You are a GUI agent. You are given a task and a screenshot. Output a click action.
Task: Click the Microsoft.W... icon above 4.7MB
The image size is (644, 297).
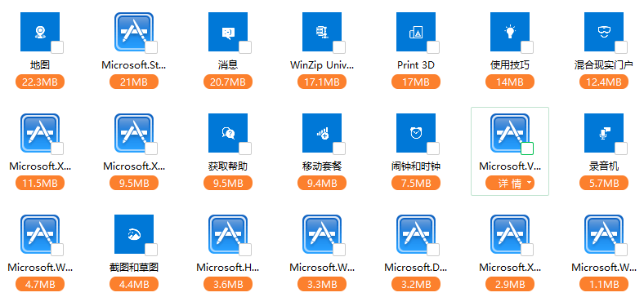40,234
